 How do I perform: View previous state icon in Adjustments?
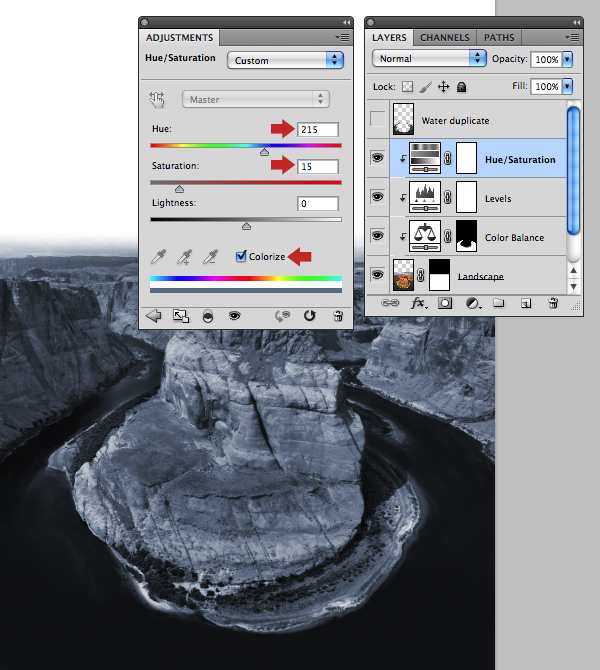(282, 316)
